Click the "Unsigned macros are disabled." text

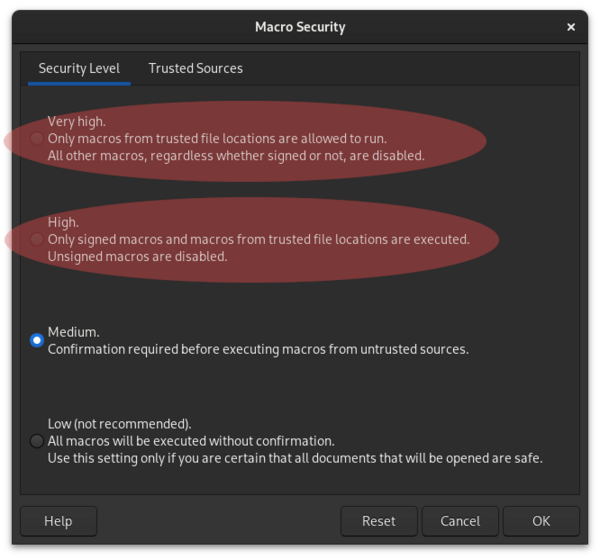[137, 257]
